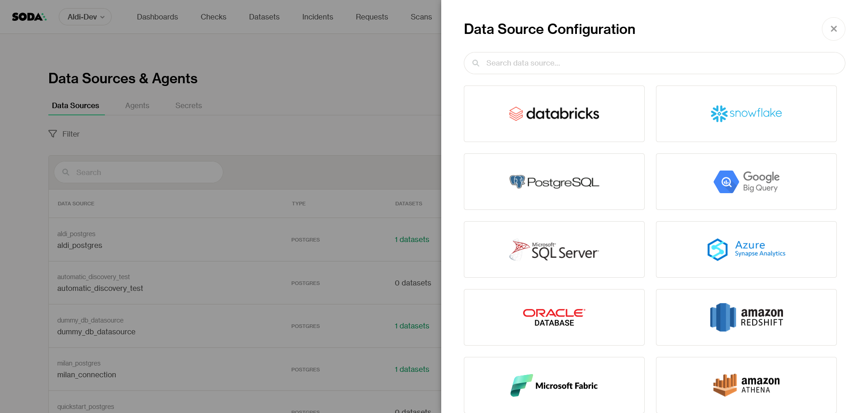
Task: Select the Databricks data source tile
Action: (554, 114)
